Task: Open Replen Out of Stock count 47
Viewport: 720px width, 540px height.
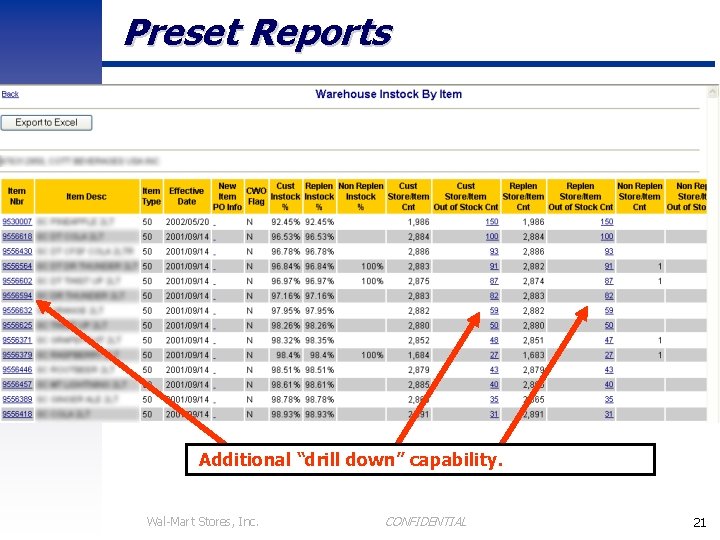Action: click(609, 340)
